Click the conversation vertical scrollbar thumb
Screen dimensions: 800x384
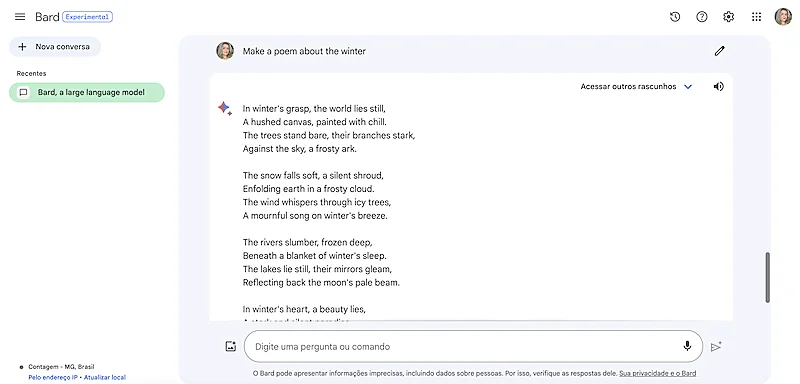coord(767,277)
